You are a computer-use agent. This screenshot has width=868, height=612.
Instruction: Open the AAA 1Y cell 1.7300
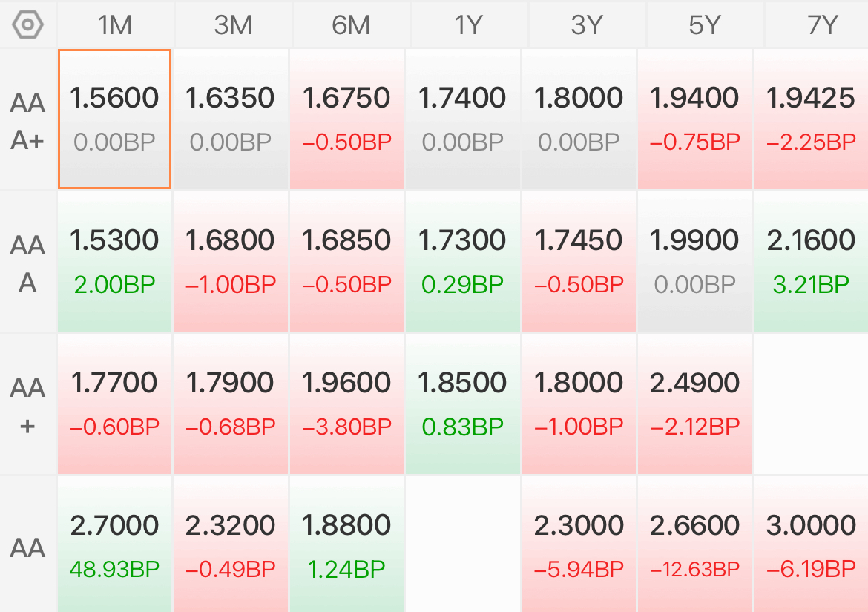click(x=463, y=261)
